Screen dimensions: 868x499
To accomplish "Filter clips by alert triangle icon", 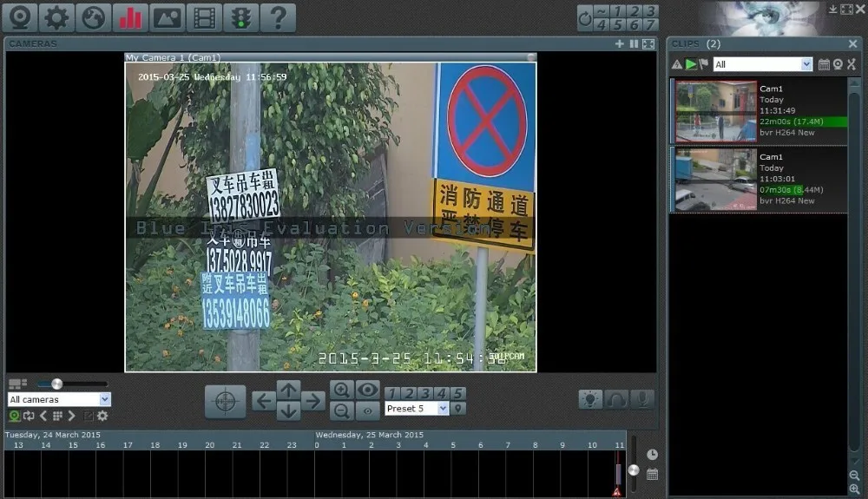I will (x=677, y=65).
